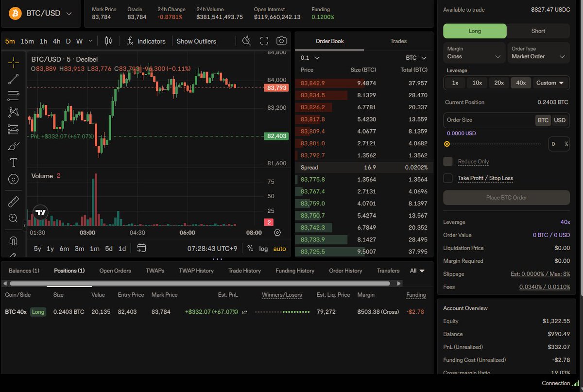Screen dimensions: 583x392
Task: Open order book grouping 0.1 dropdown
Action: [x=310, y=58]
